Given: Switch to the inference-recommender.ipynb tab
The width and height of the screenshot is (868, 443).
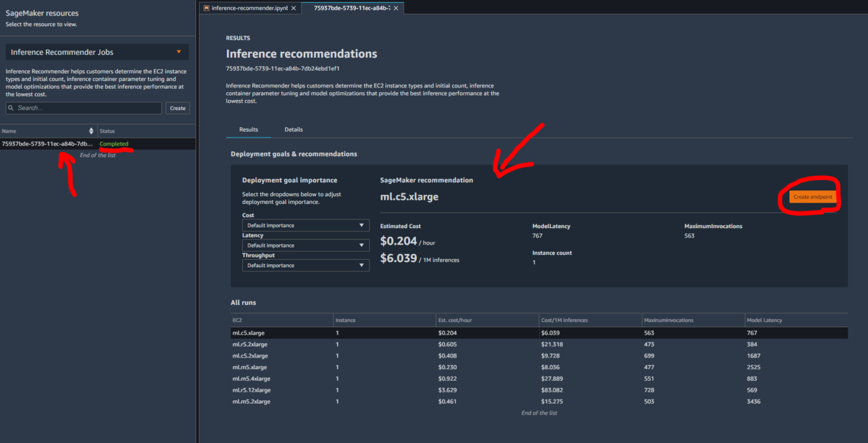Looking at the screenshot, I should tap(249, 7).
